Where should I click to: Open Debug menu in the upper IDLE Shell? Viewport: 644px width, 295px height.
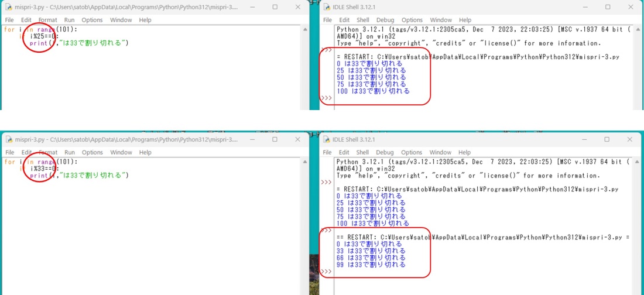385,20
